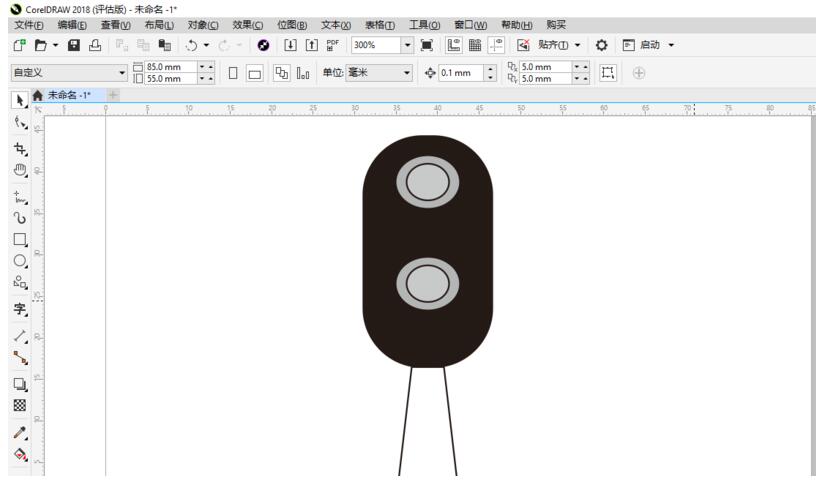Image resolution: width=816 pixels, height=497 pixels.
Task: Pick the Eyedropper tool
Action: tap(19, 431)
